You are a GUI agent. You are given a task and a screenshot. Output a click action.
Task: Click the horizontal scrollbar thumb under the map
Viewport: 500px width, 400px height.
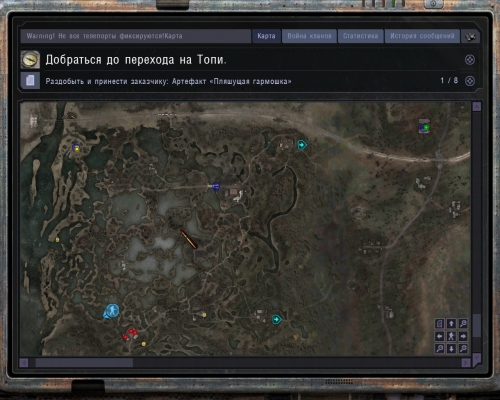tap(84, 363)
